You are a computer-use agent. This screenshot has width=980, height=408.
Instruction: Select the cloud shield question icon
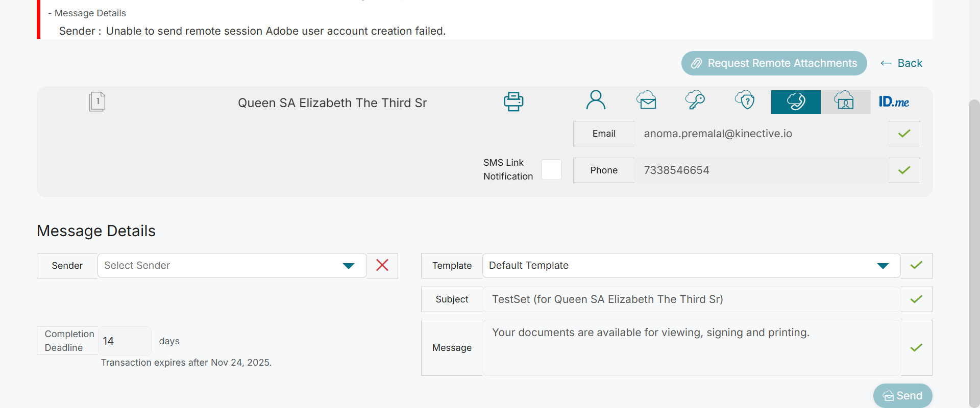pyautogui.click(x=745, y=100)
